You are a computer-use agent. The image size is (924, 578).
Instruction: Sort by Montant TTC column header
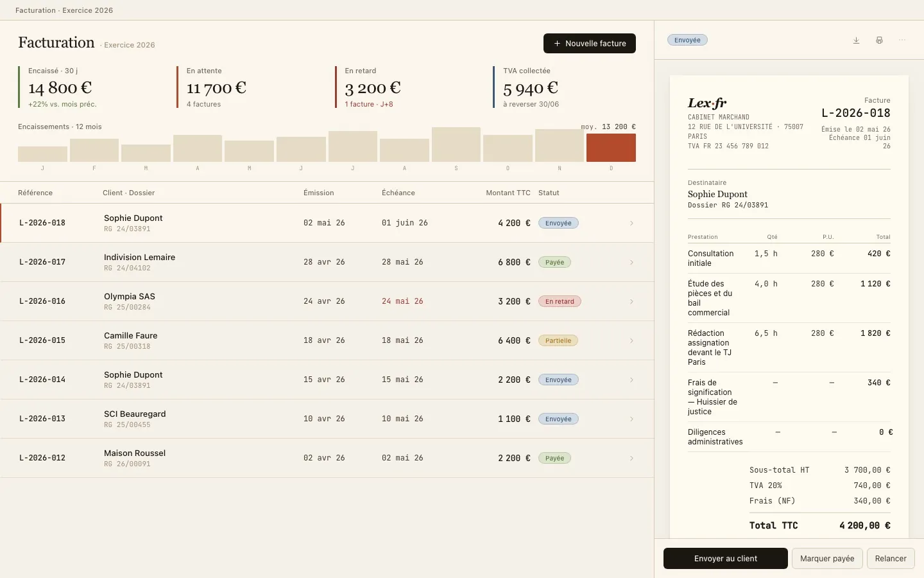[508, 193]
